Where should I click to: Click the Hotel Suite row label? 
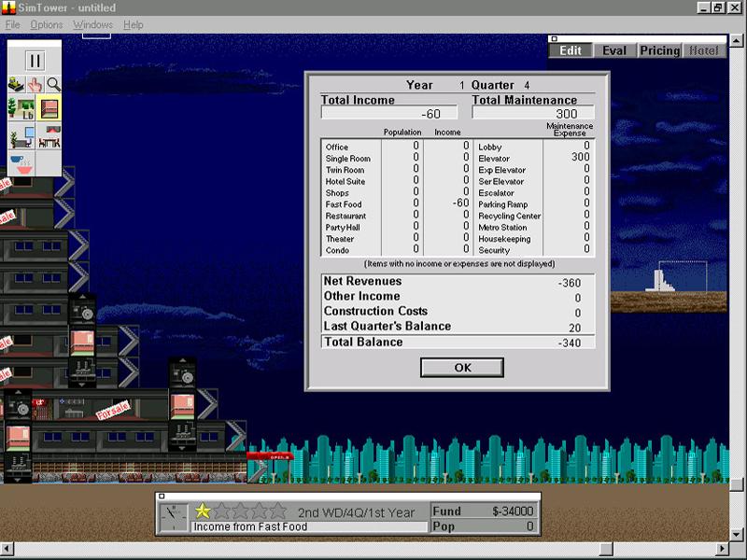pos(345,181)
